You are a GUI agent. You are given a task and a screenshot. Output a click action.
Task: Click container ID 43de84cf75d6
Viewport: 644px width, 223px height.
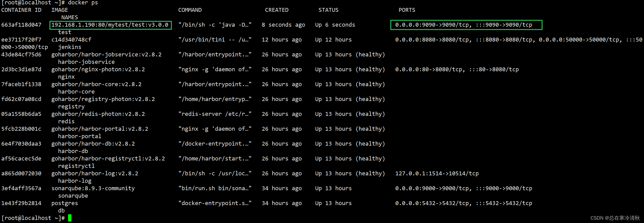pos(21,55)
